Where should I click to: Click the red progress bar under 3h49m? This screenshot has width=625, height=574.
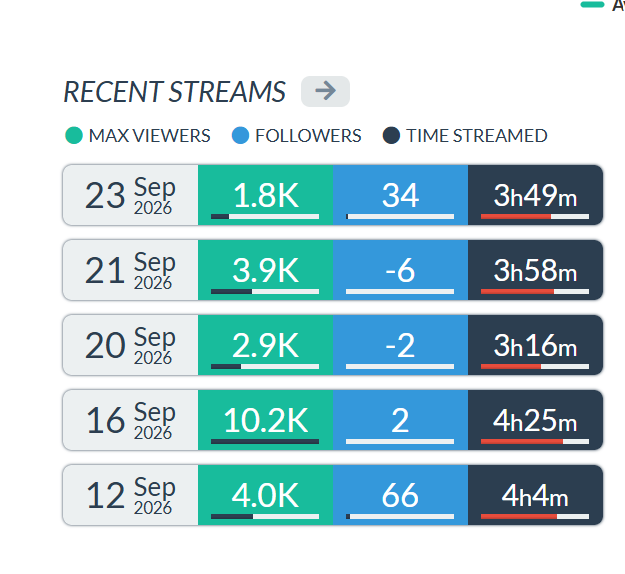(535, 216)
